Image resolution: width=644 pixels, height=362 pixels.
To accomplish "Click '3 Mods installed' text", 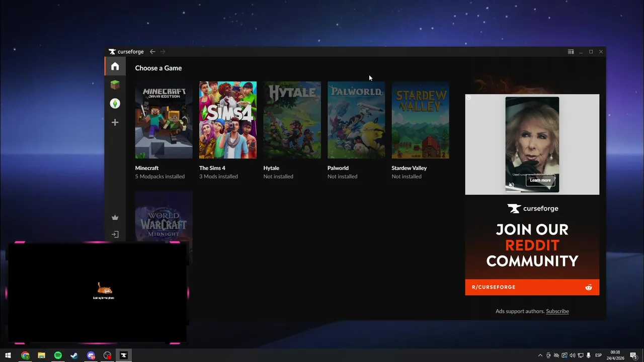I will 218,176.
